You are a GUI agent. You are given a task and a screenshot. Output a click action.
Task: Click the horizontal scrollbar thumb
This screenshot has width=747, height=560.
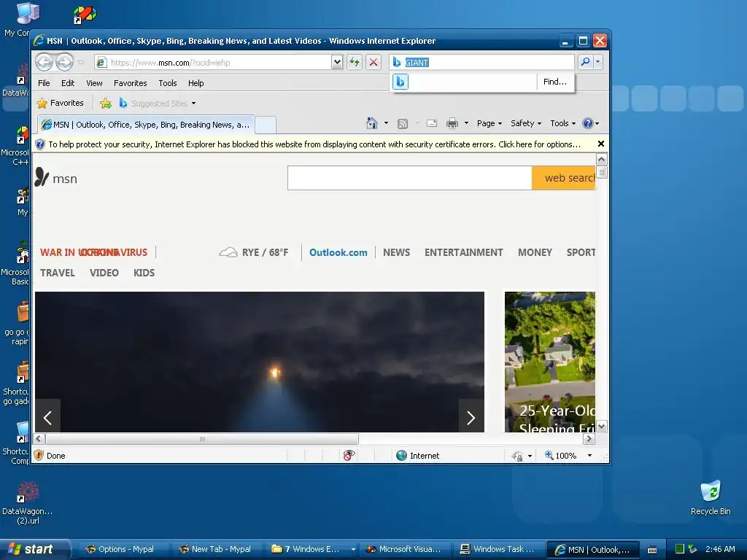click(203, 438)
